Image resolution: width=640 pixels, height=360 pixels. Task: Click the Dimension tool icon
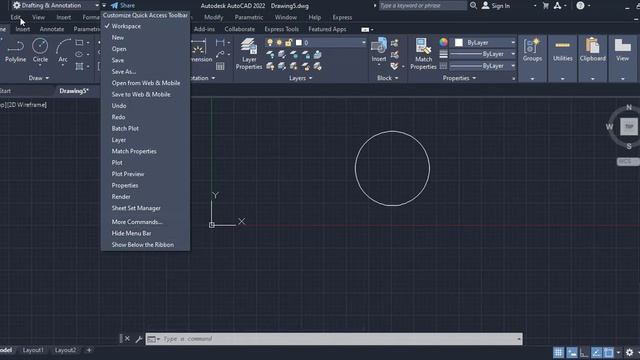[x=199, y=47]
